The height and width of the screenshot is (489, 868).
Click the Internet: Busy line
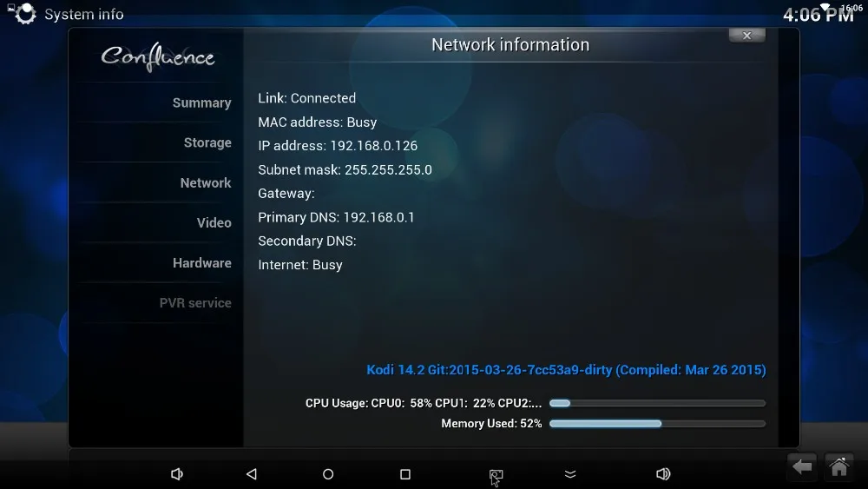[x=300, y=265]
